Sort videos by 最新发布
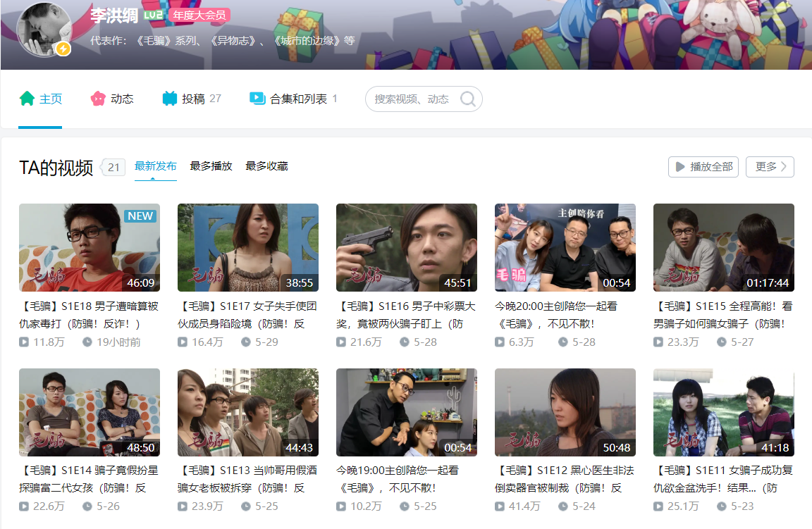Image resolution: width=812 pixels, height=529 pixels. pos(155,166)
